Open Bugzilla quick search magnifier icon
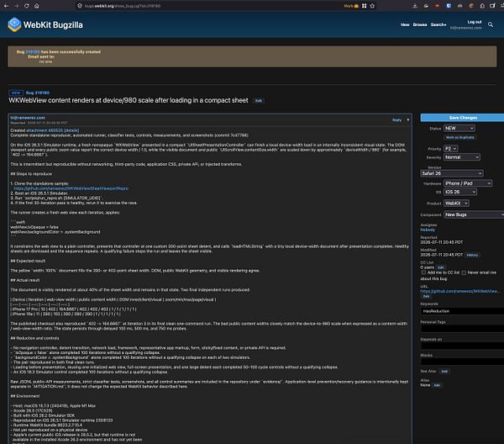Image resolution: width=504 pixels, height=444 pixels. tap(491, 24)
